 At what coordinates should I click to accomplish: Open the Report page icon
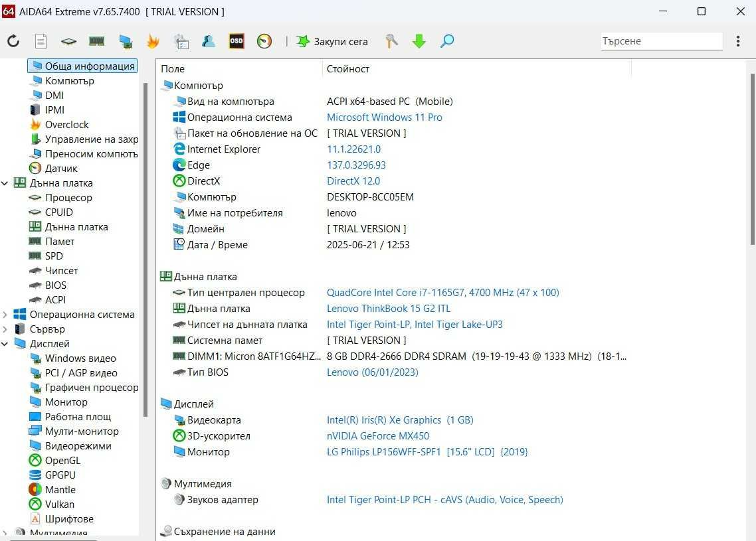(x=41, y=41)
